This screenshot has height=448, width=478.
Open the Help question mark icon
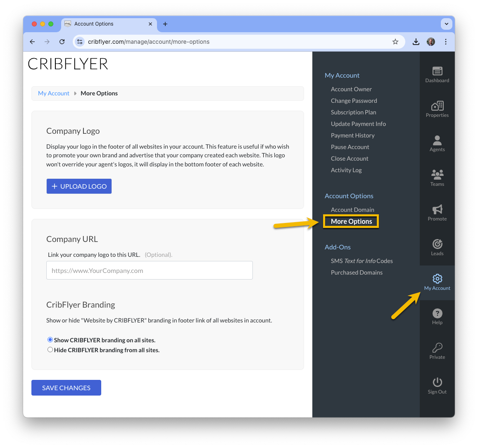point(437,313)
